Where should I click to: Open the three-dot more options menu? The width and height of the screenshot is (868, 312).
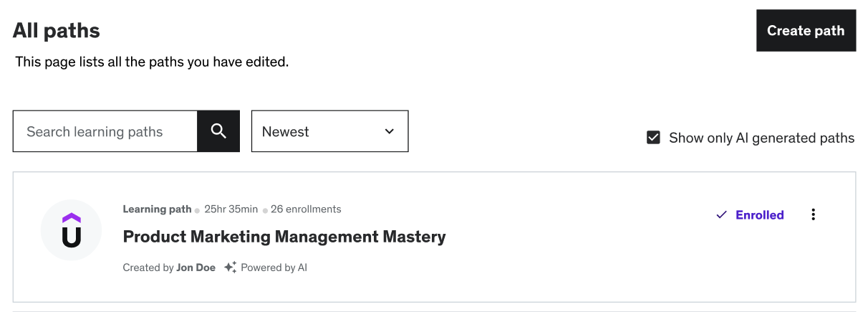tap(813, 214)
